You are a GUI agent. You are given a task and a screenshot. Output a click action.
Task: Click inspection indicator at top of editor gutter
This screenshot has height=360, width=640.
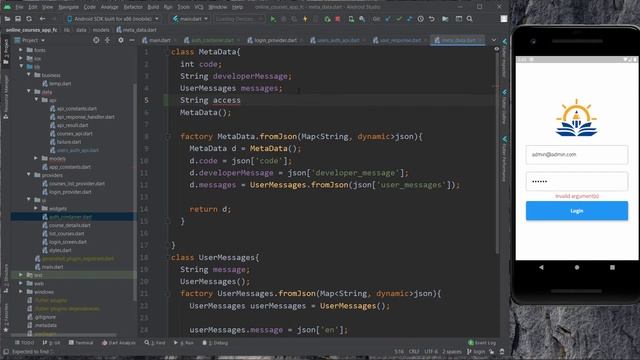(497, 49)
